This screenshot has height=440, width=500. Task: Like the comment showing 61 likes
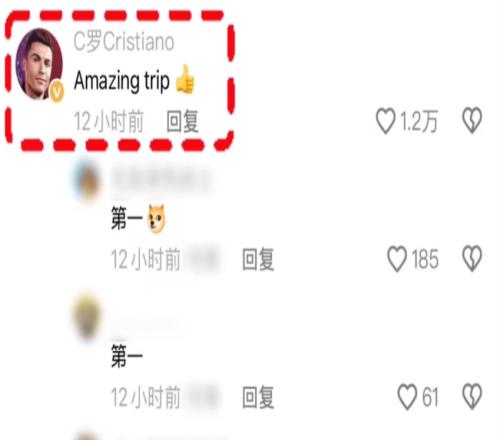[x=407, y=397]
